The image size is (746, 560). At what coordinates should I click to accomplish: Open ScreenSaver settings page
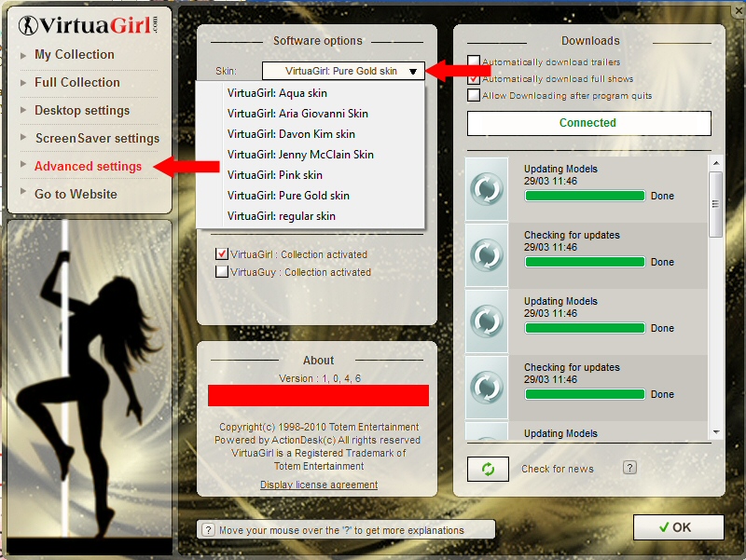(x=98, y=138)
